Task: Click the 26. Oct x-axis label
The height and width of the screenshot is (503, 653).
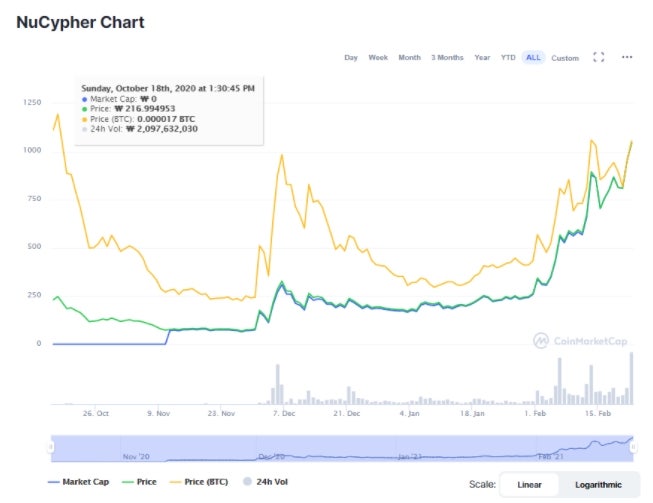Action: [95, 413]
